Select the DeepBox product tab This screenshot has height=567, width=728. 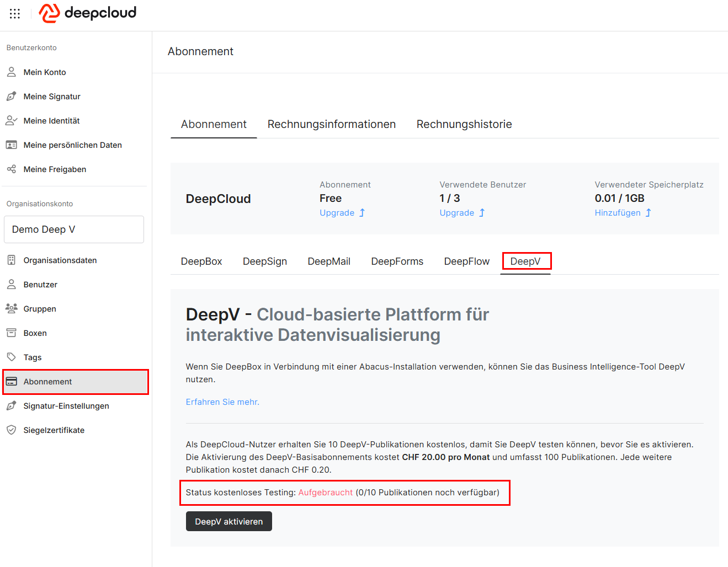[201, 261]
